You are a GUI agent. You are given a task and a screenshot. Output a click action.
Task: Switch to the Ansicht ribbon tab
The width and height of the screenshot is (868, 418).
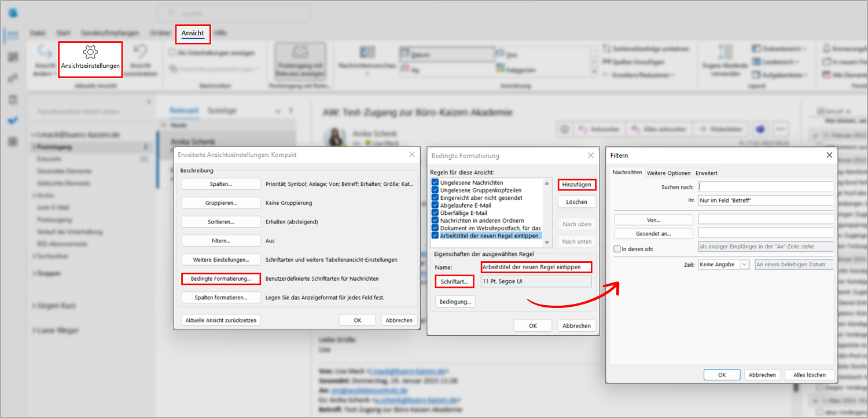click(x=193, y=34)
